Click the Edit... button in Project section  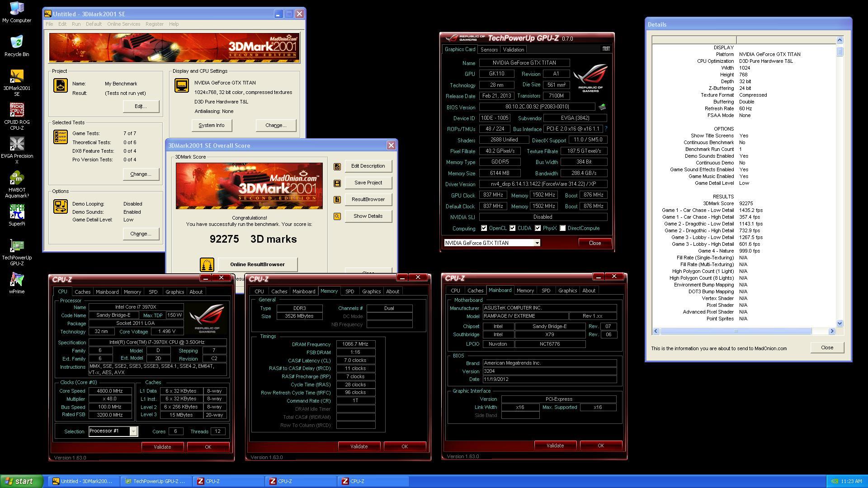point(141,107)
